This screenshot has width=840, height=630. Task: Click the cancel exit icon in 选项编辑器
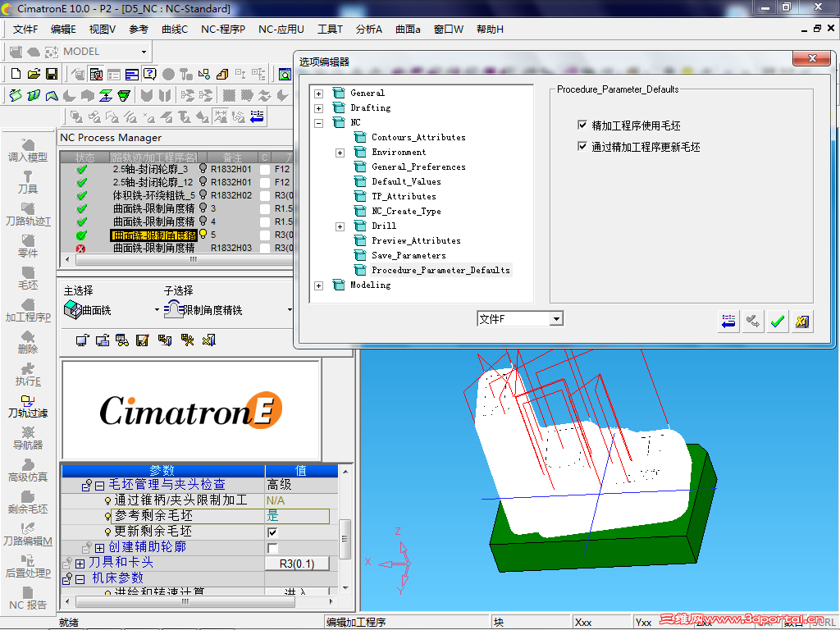point(802,322)
